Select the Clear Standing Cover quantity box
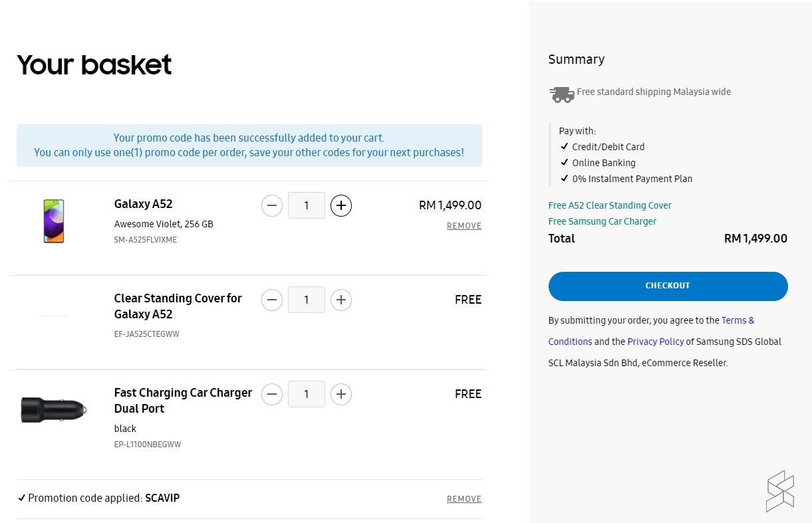812x523 pixels. [306, 300]
